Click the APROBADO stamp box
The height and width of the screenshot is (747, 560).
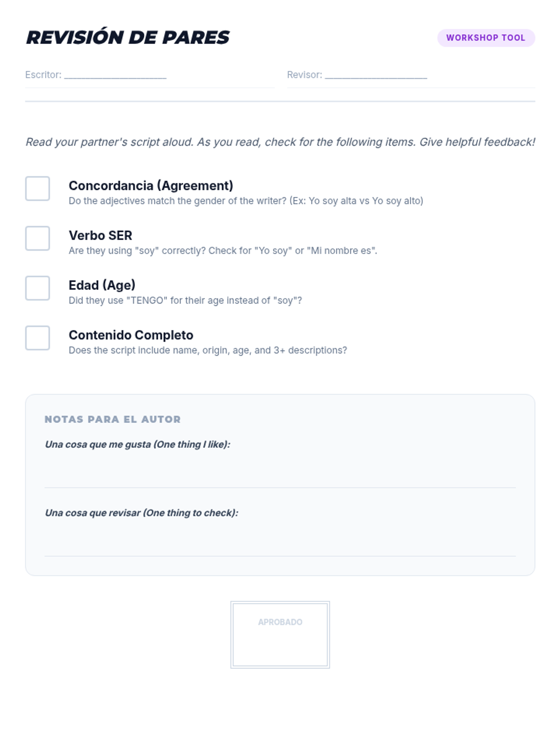click(x=280, y=635)
